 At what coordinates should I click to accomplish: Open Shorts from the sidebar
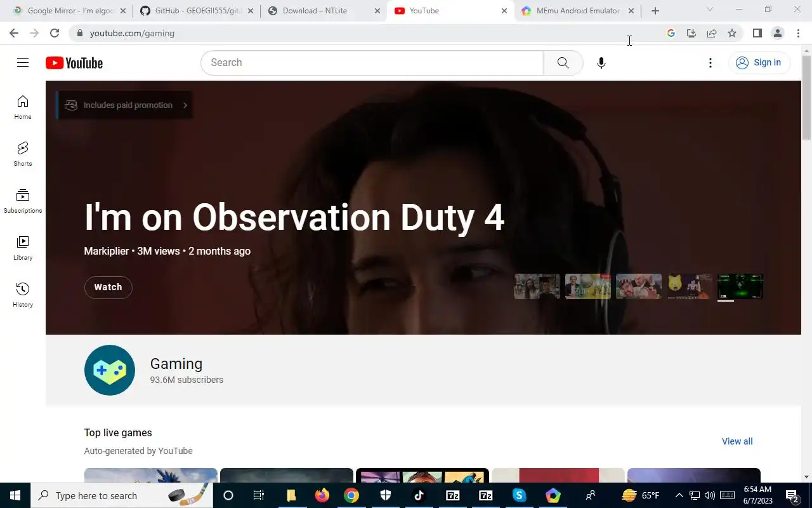point(23,154)
